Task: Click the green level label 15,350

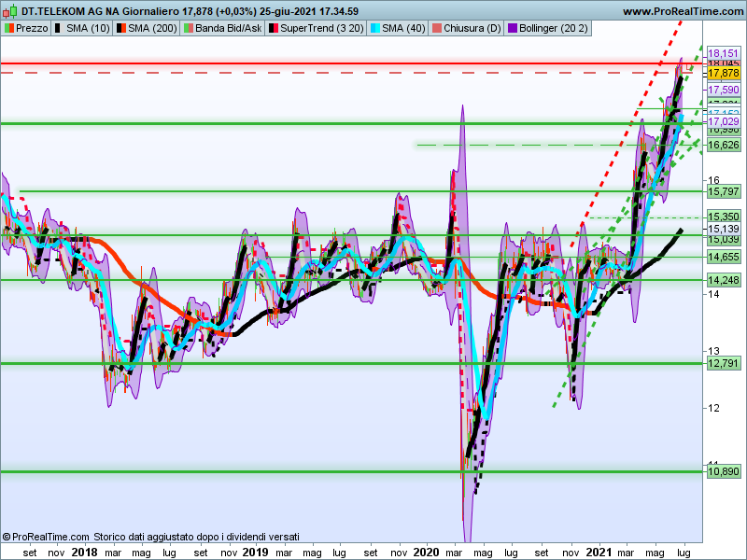Action: point(723,217)
